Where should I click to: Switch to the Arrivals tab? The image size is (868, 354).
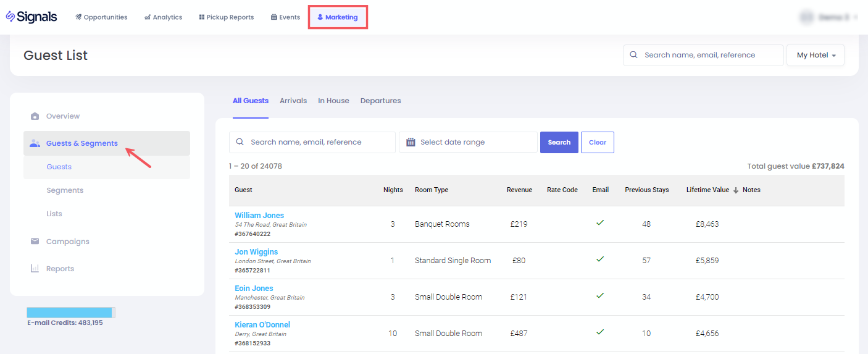(x=293, y=101)
